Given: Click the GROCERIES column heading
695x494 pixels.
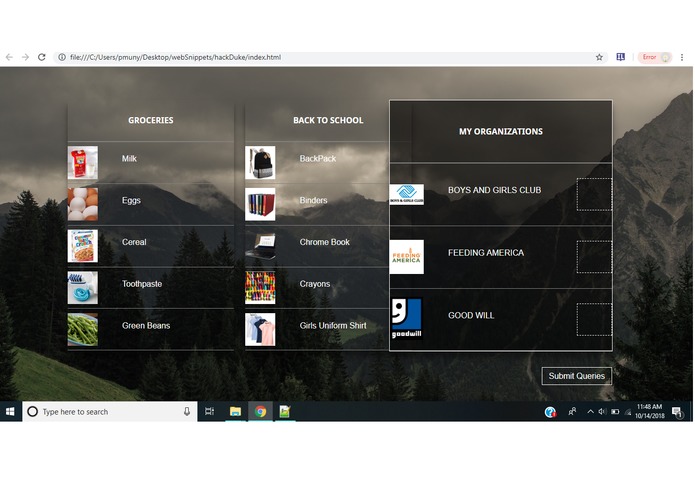Looking at the screenshot, I should pyautogui.click(x=151, y=120).
